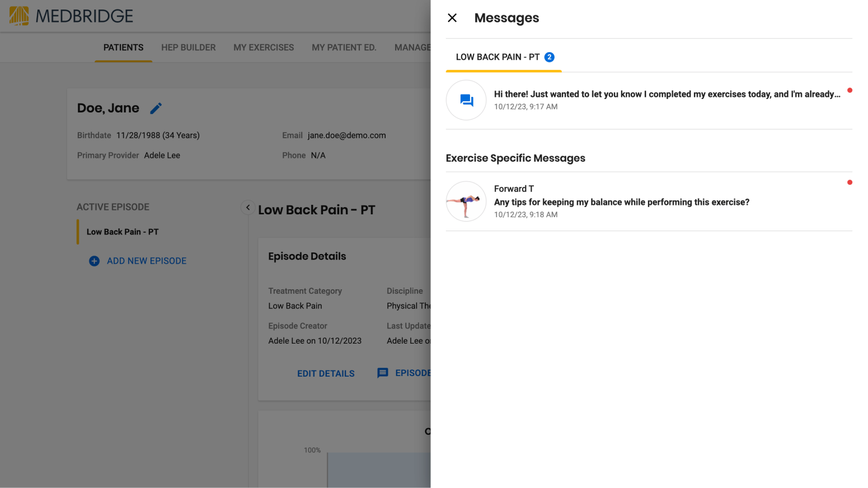Click the ACTIVE EPISODE label
The image size is (868, 488).
tap(113, 207)
